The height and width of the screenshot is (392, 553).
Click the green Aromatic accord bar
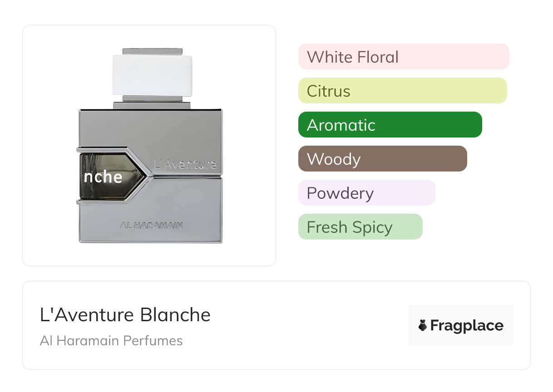coord(390,125)
